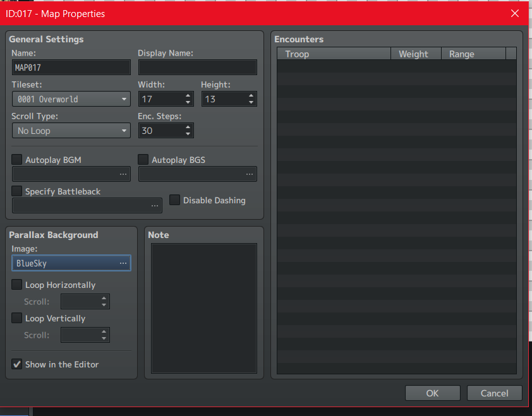
Task: Increase Enc. Steps with up arrow
Action: (x=188, y=127)
